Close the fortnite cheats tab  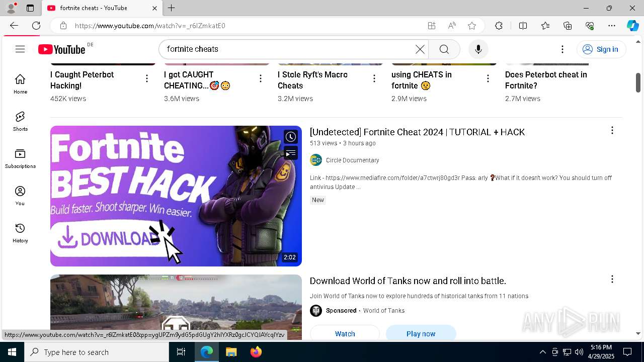[154, 8]
